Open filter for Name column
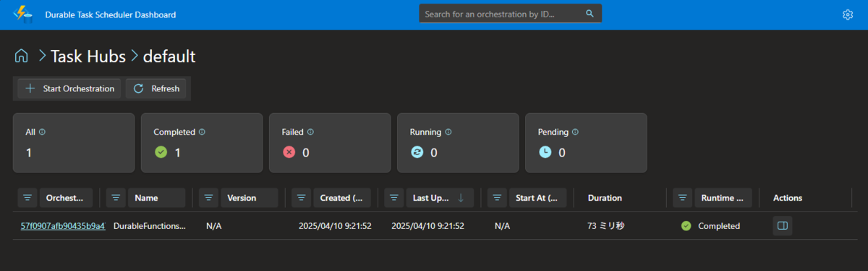Viewport: 868px width, 271px height. [x=116, y=198]
